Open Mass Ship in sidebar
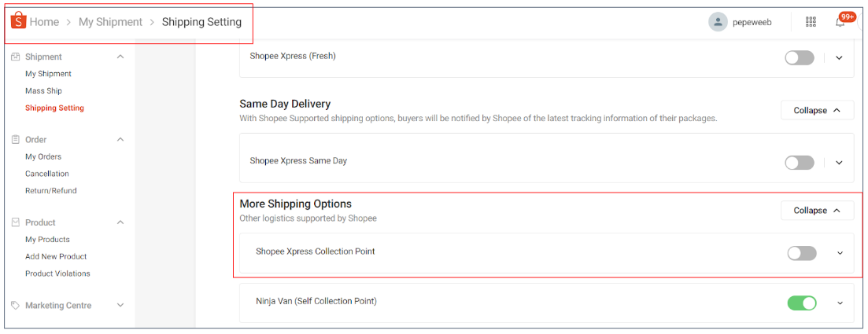Image resolution: width=868 pixels, height=334 pixels. coord(43,91)
